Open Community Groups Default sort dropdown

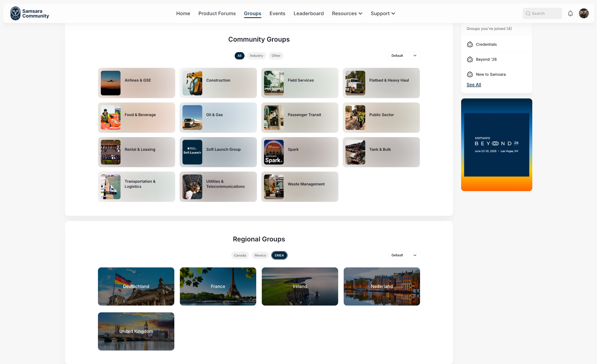click(x=404, y=56)
